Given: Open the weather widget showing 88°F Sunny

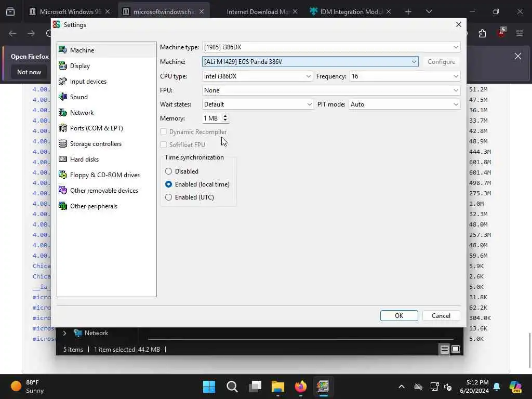Looking at the screenshot, I should tap(27, 387).
